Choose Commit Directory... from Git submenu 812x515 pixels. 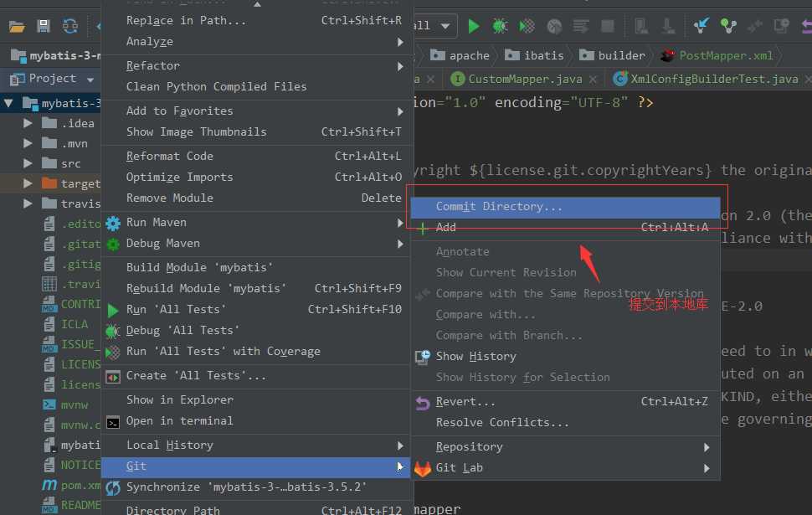click(566, 207)
